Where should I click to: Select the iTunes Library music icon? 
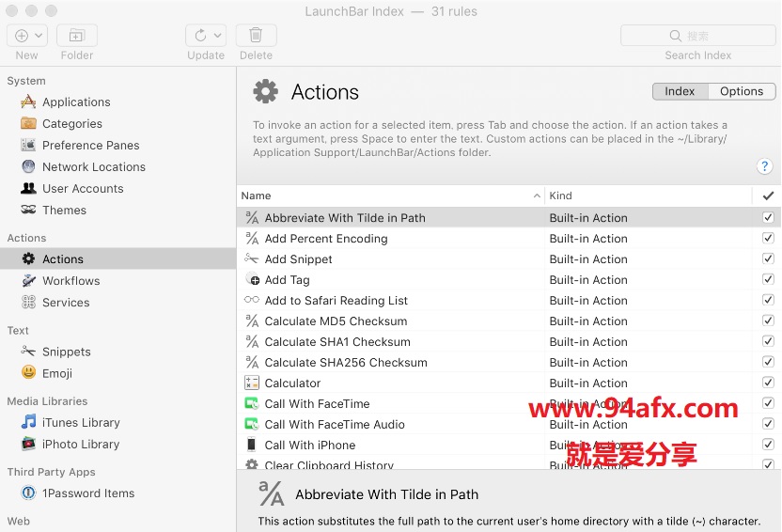point(28,422)
